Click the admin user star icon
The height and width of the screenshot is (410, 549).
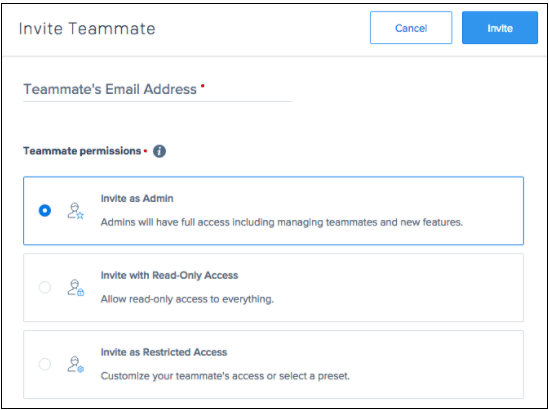pos(75,211)
